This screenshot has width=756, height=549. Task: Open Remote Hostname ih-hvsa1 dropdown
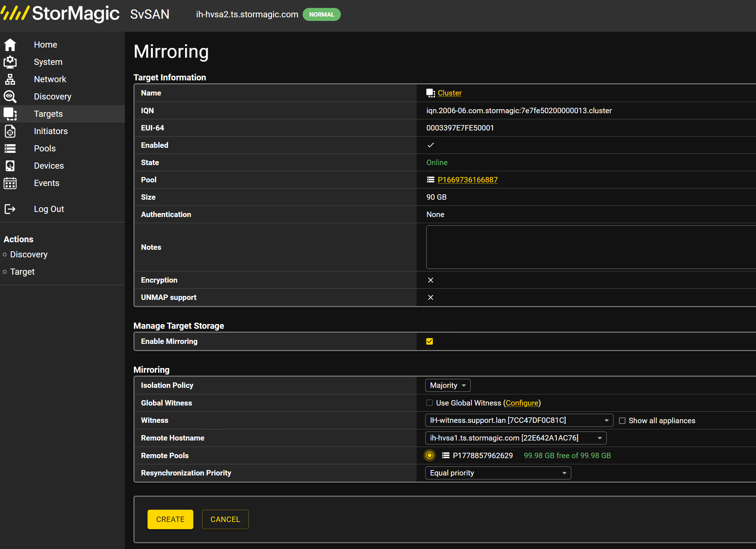[x=516, y=438]
